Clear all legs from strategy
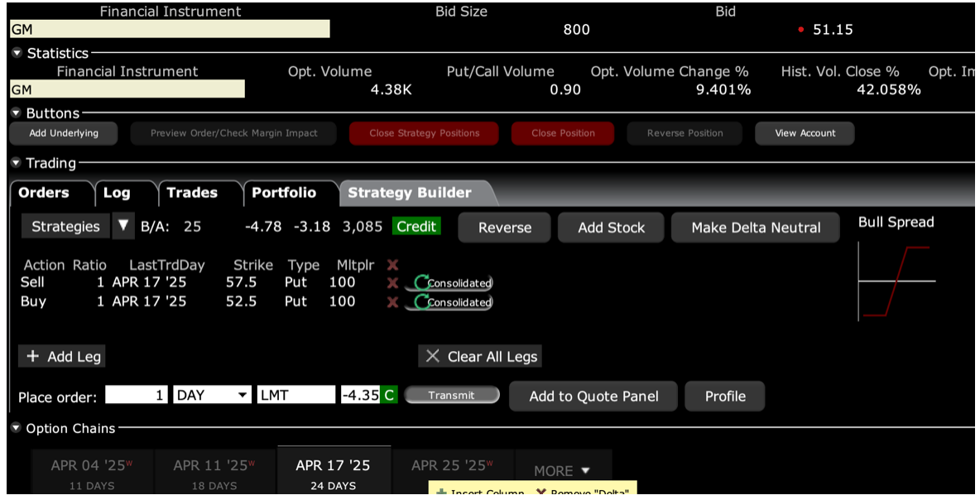The width and height of the screenshot is (980, 500). coord(481,357)
